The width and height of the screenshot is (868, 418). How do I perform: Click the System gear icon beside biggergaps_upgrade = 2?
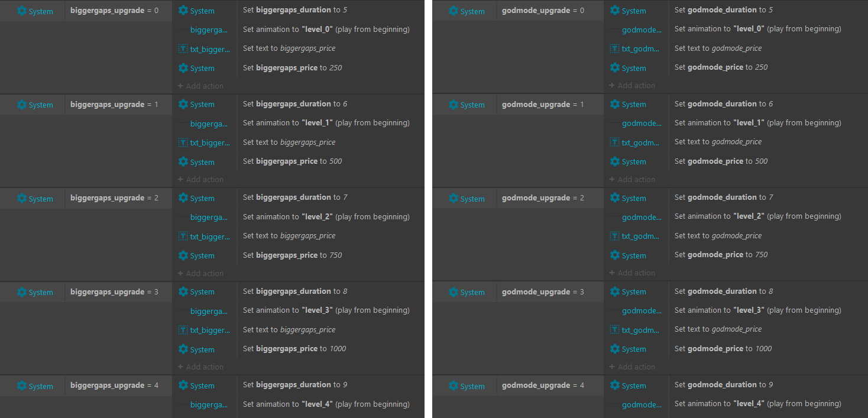22,199
